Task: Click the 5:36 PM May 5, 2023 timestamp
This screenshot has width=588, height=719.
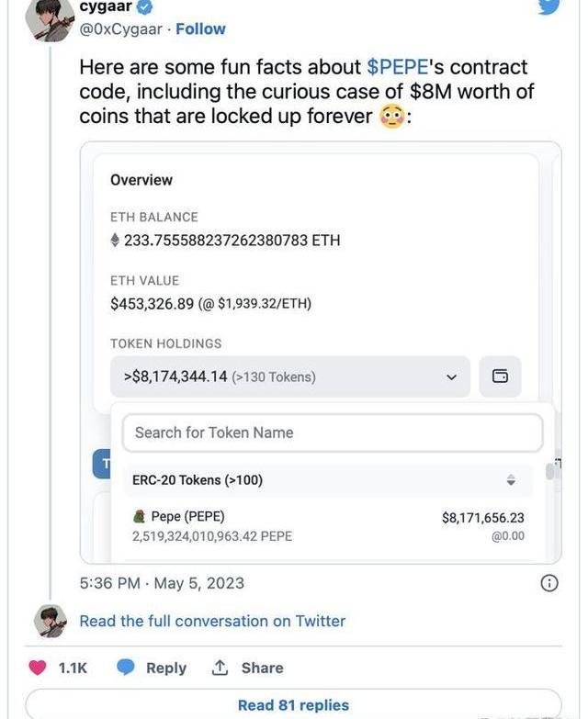Action: click(162, 583)
